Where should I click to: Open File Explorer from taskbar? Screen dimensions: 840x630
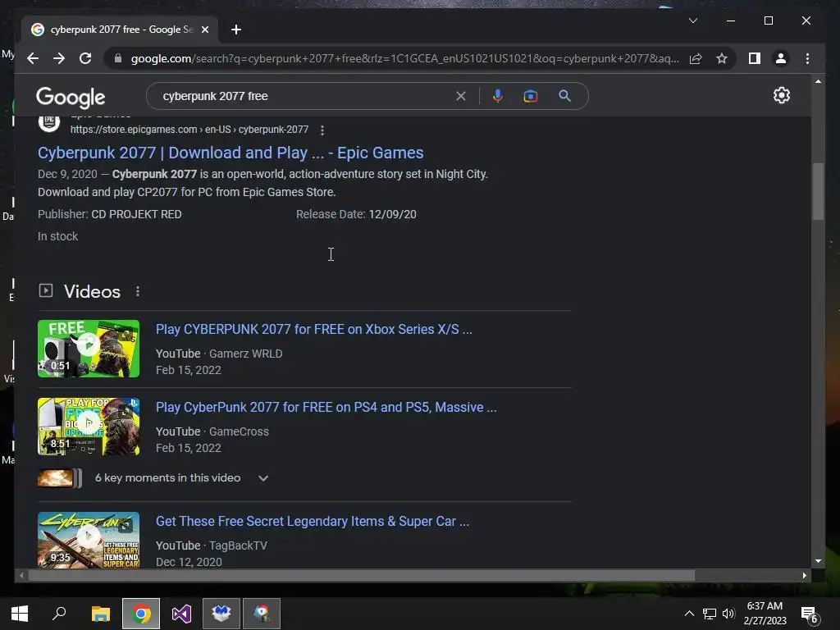[100, 614]
